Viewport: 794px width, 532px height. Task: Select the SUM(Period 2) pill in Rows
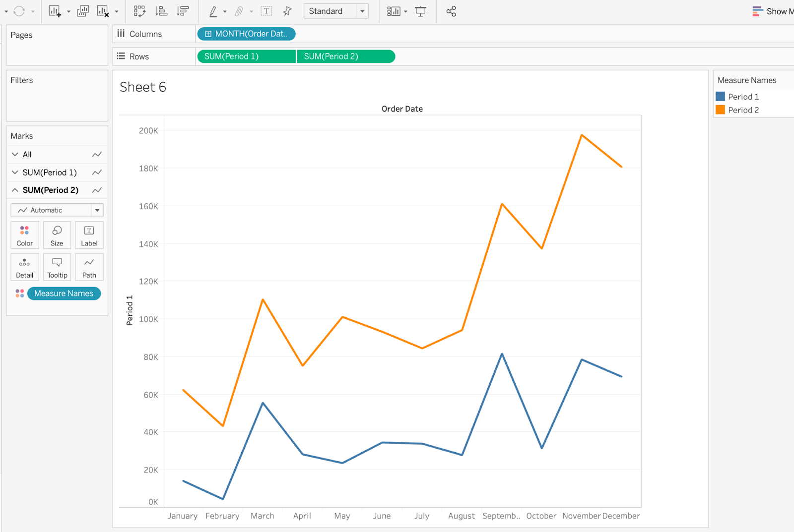point(345,57)
